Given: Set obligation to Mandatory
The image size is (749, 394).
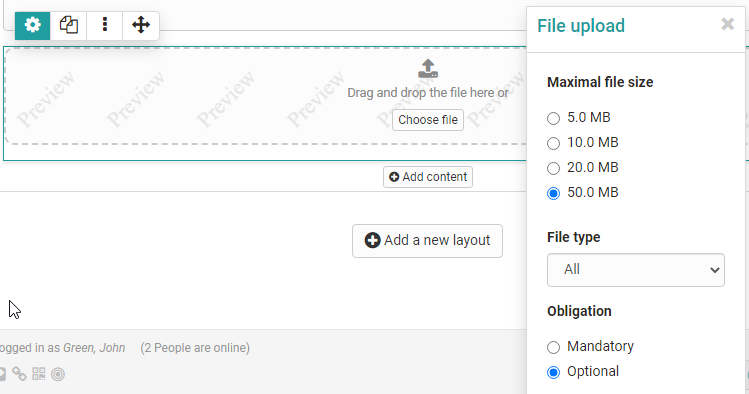Looking at the screenshot, I should click(x=553, y=347).
